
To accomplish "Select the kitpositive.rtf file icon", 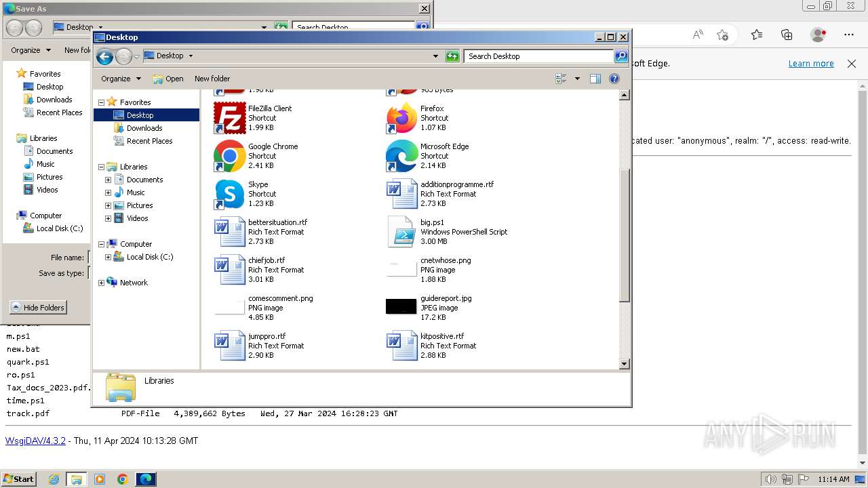I will (x=401, y=346).
